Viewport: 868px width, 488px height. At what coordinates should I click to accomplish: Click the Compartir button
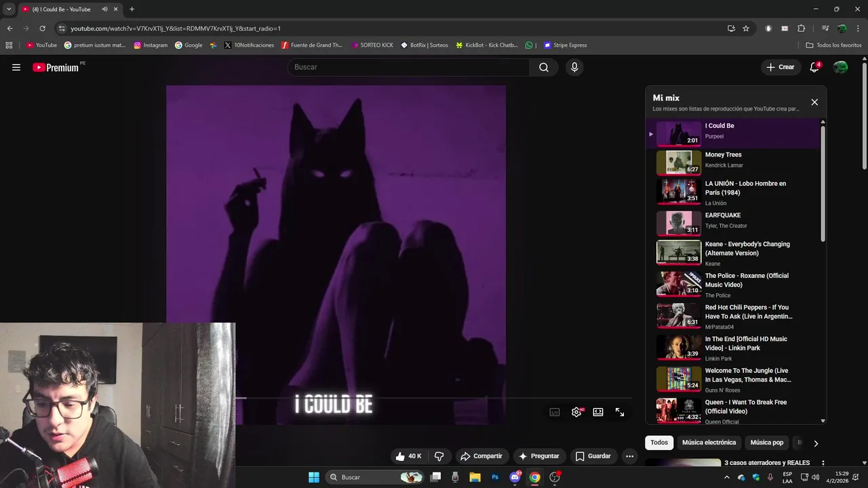pos(481,456)
